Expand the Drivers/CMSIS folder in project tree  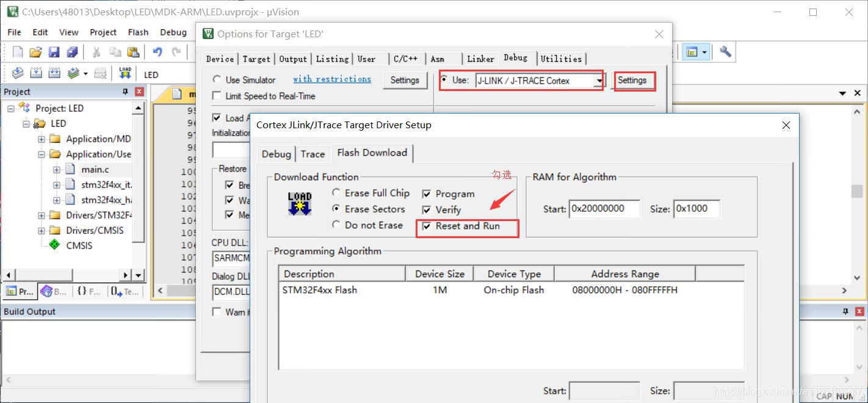tap(42, 231)
